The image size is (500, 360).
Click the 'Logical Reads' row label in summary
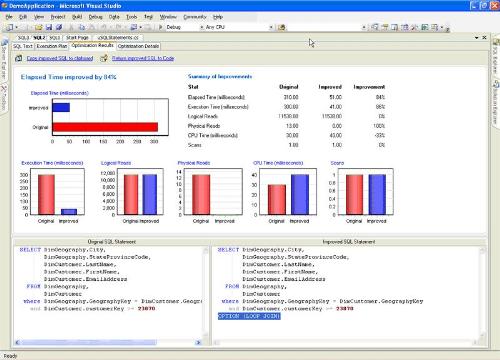[x=203, y=116]
